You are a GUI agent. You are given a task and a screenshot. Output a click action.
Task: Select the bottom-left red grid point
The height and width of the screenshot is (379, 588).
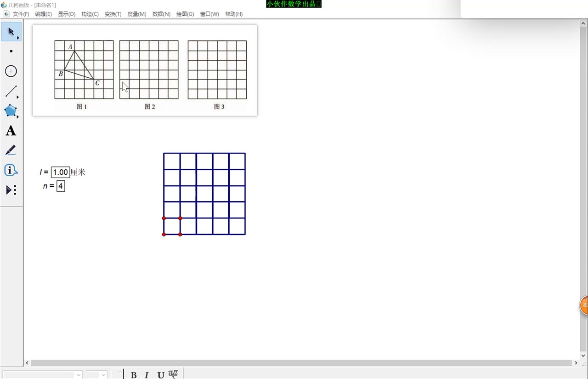(x=164, y=235)
